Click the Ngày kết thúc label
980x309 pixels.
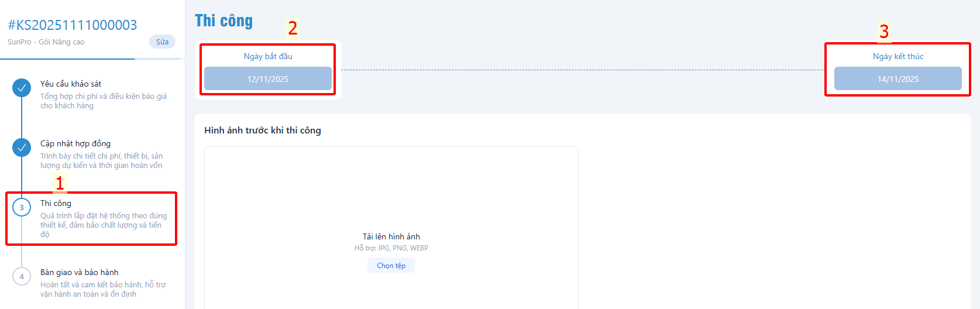click(x=898, y=56)
